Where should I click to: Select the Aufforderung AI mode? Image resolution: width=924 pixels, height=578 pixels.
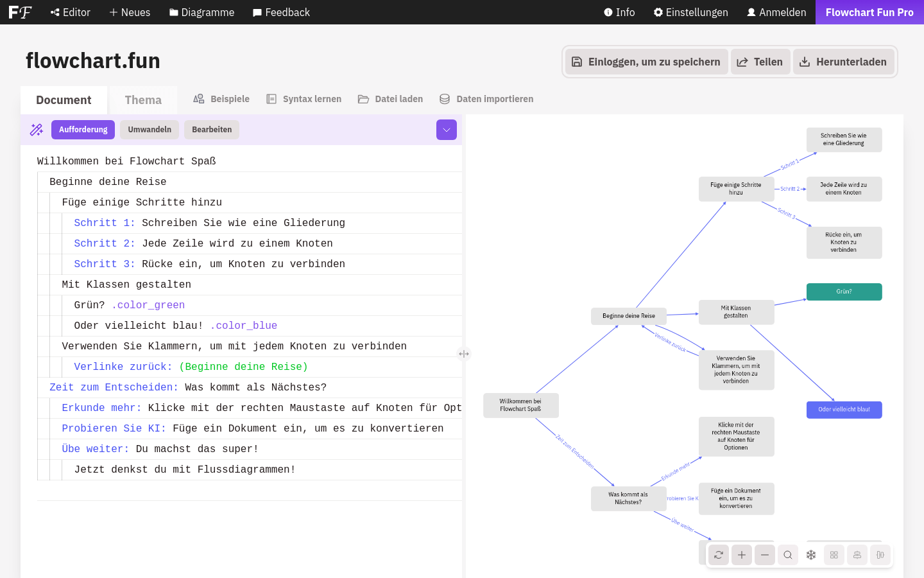coord(83,130)
